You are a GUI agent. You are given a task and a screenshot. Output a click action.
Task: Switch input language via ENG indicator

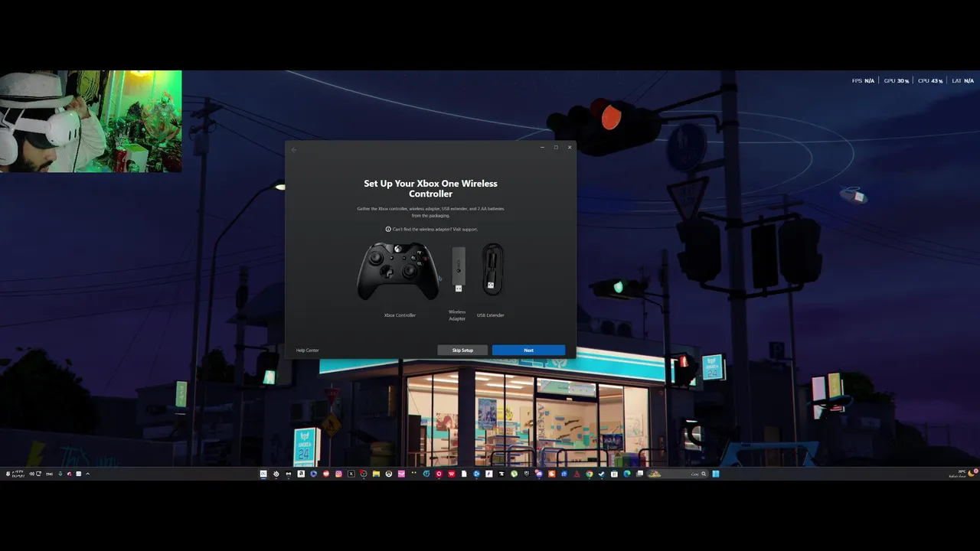(x=50, y=474)
